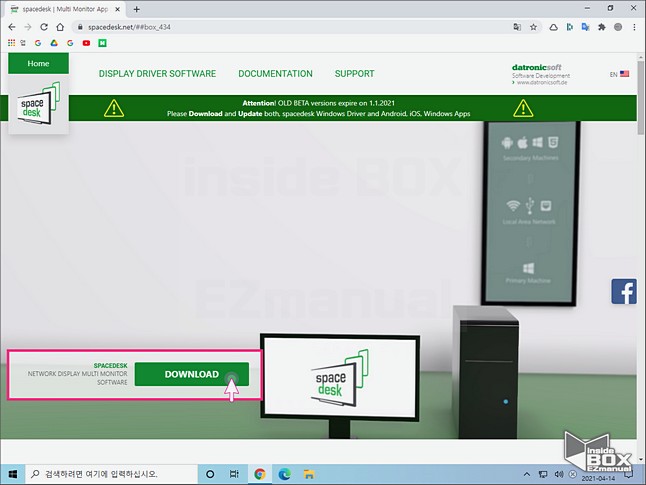
Task: Open DISPLAY DRIVER SOFTWARE menu
Action: click(x=157, y=74)
